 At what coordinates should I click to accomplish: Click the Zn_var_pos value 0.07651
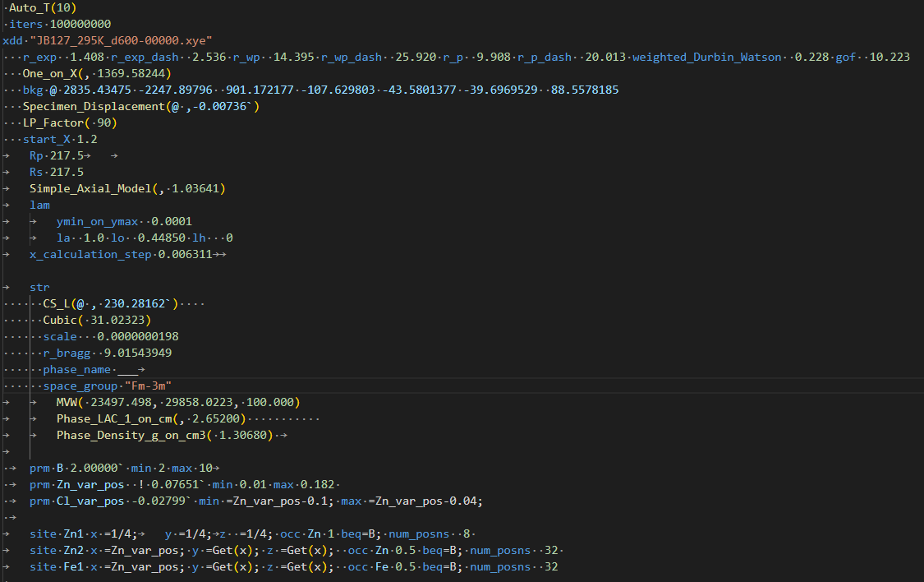[175, 485]
